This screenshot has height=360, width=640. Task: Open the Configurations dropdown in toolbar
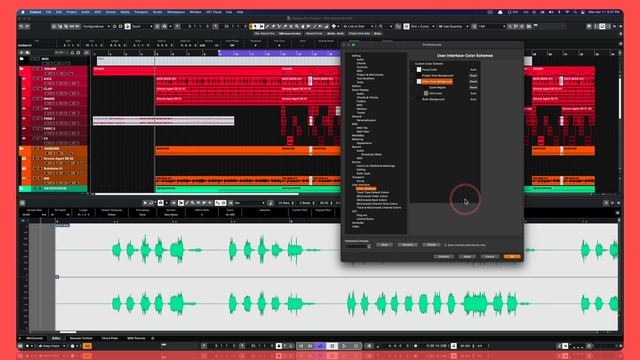point(96,27)
